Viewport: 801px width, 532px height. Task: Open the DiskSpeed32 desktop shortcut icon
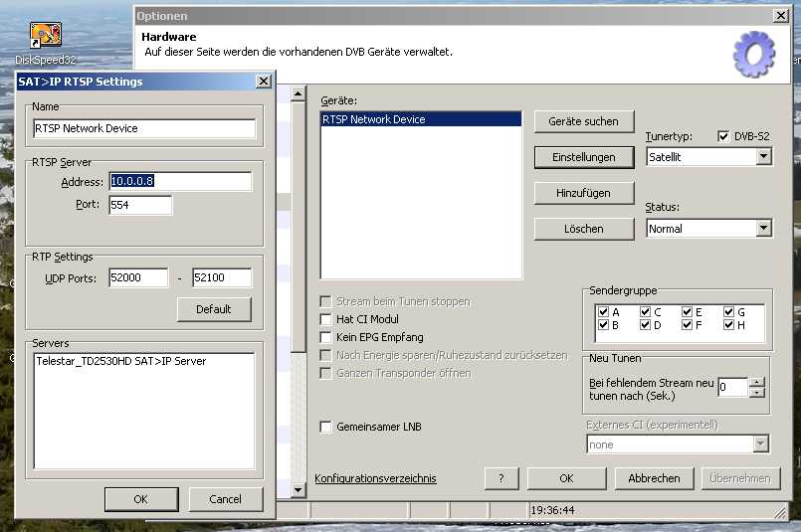tap(46, 37)
